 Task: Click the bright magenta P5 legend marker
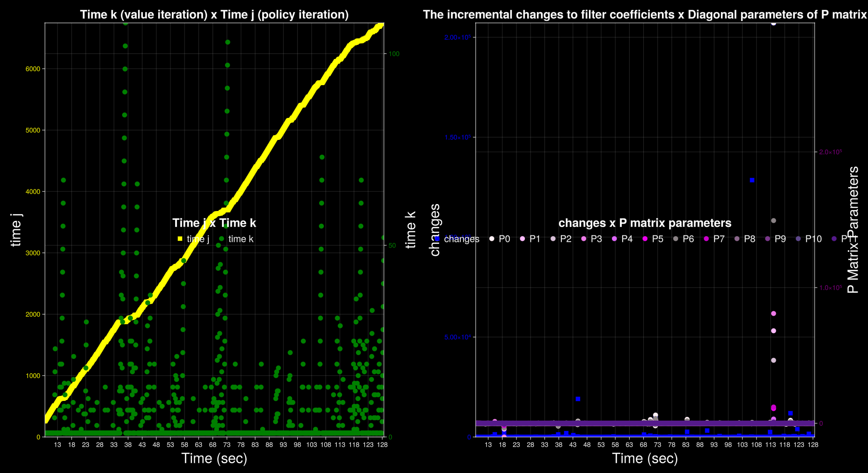pos(644,239)
